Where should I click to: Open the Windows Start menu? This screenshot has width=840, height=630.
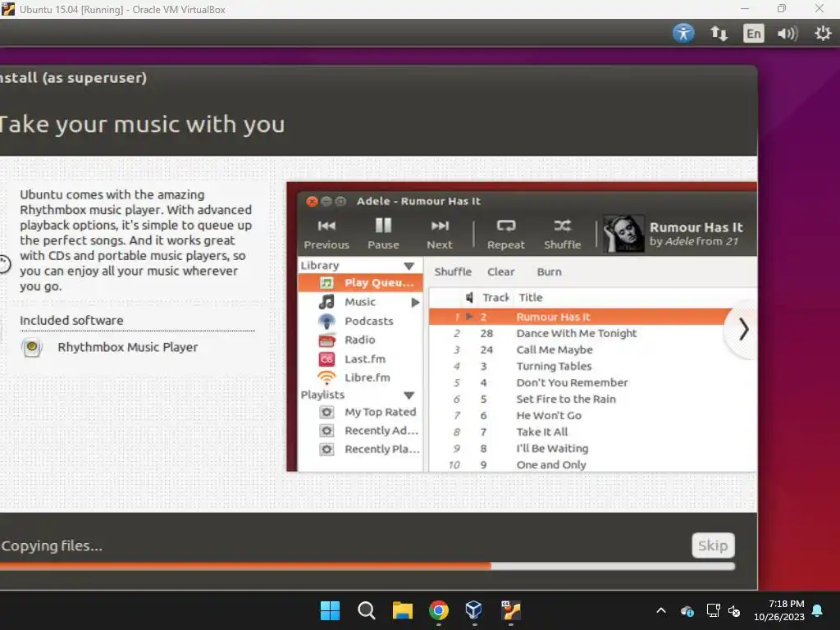pos(330,610)
